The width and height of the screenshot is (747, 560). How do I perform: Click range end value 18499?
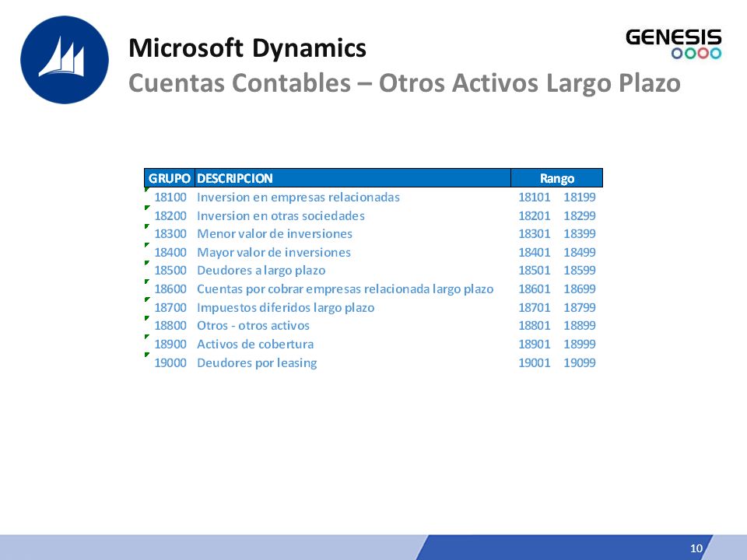579,252
